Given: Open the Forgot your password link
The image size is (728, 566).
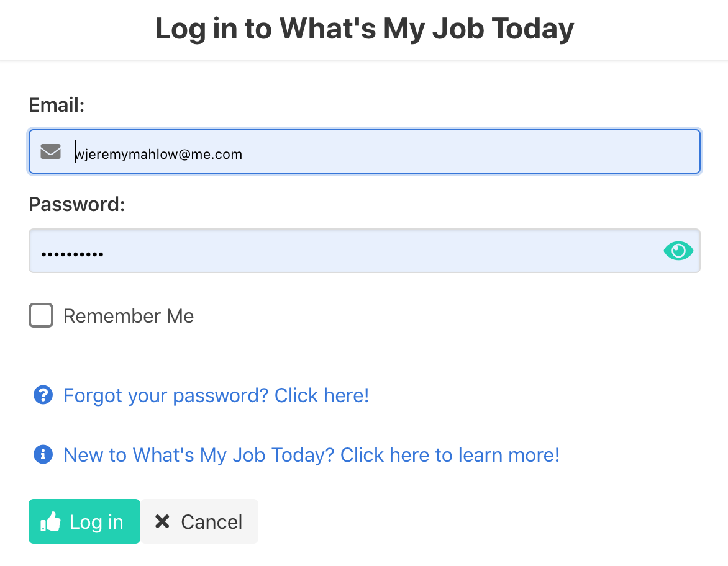Looking at the screenshot, I should coord(216,396).
